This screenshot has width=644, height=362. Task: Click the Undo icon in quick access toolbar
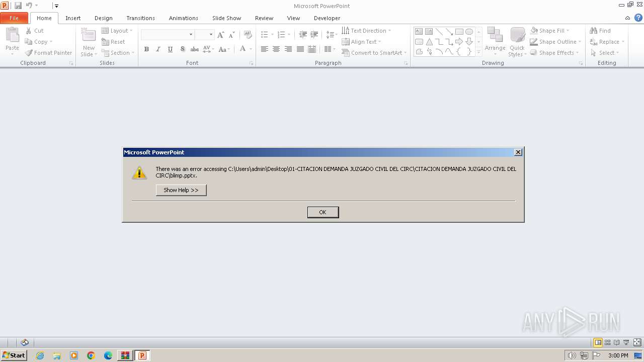point(29,6)
